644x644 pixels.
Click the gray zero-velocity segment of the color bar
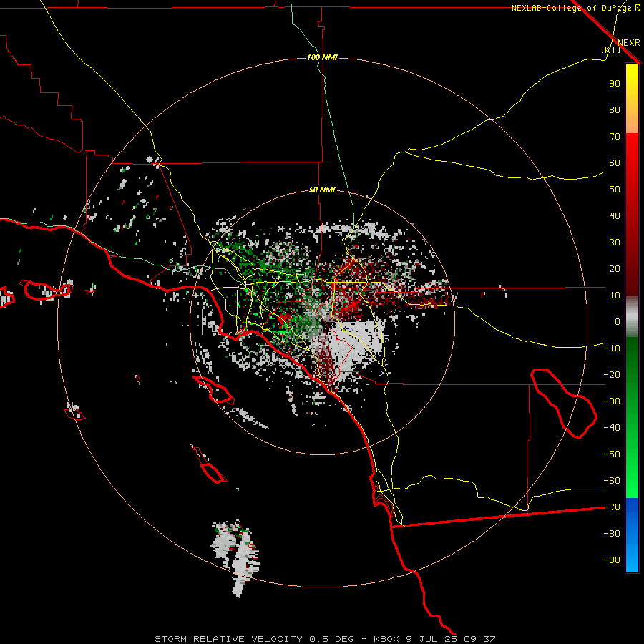coord(632,317)
